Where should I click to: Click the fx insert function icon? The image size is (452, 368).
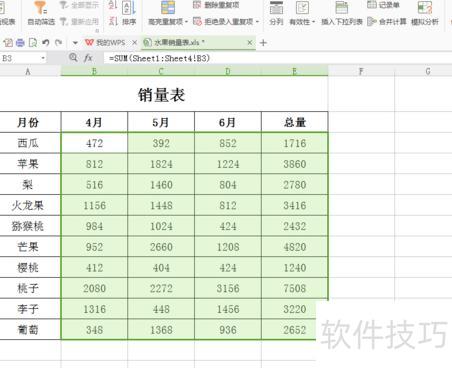[x=88, y=58]
